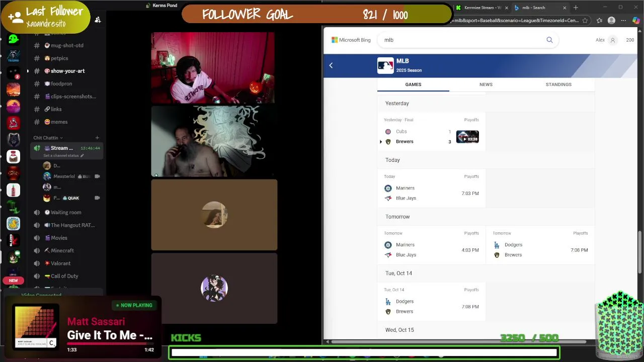The image size is (644, 362).
Task: Open the yellow duck server icon
Action: [14, 224]
